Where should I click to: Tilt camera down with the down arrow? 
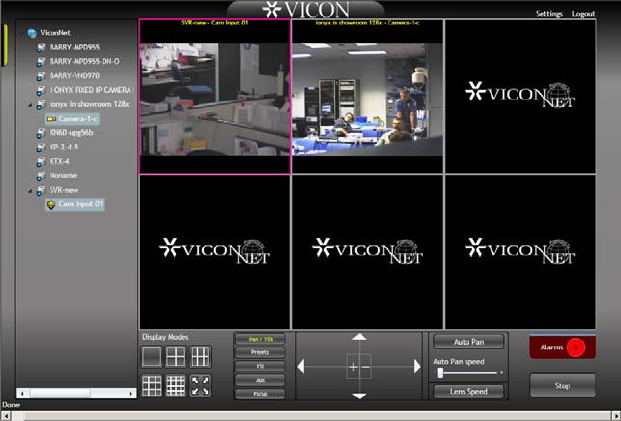tap(359, 396)
